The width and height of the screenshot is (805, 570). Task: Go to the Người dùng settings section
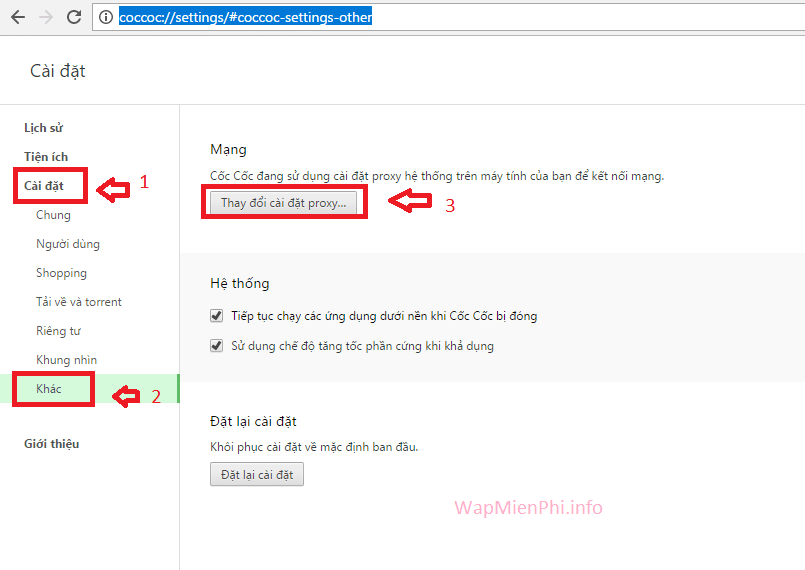[68, 244]
